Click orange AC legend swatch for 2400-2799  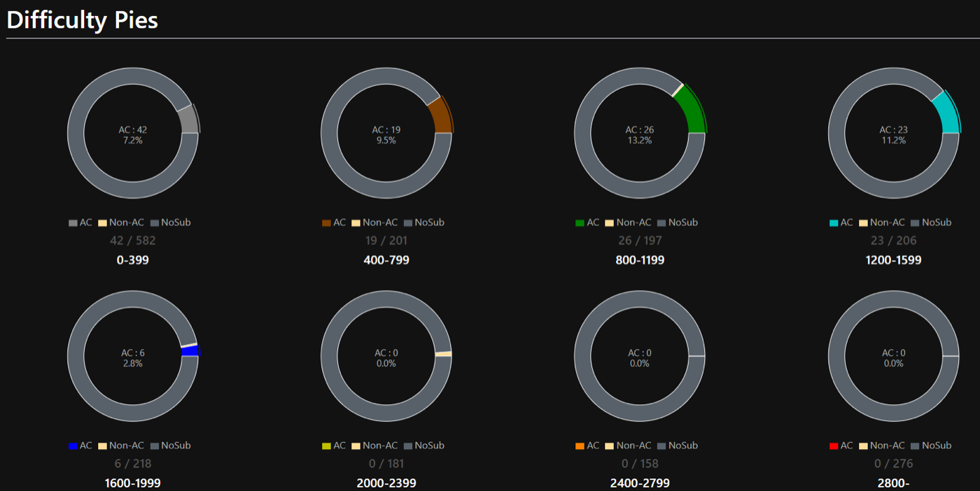[x=580, y=446]
